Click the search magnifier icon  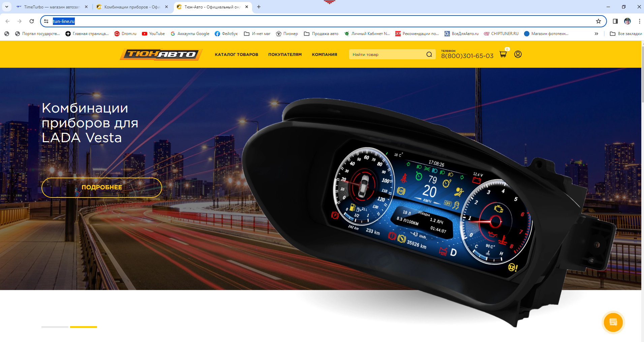[429, 54]
